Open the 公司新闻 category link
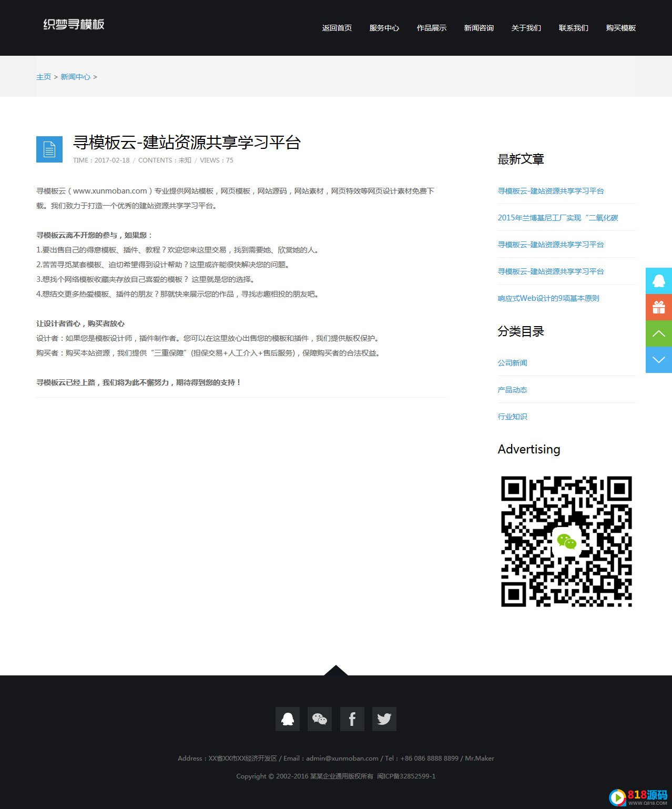672x809 pixels. [513, 363]
